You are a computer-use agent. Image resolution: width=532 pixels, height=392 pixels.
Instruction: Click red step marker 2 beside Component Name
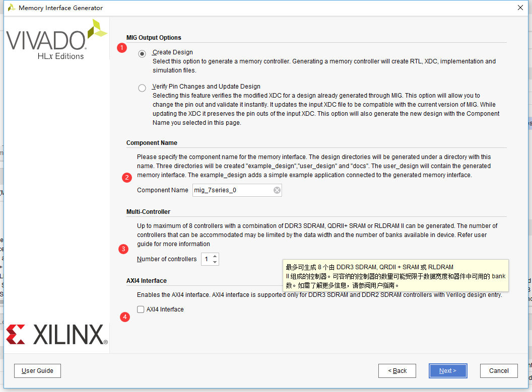point(126,177)
